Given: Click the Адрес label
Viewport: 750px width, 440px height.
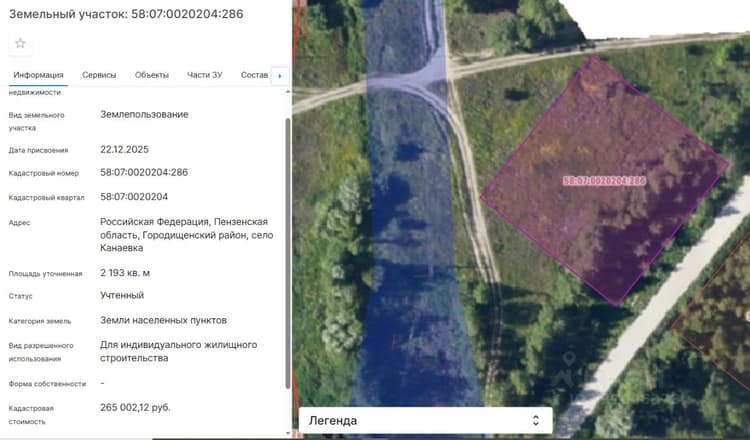Looking at the screenshot, I should point(20,223).
